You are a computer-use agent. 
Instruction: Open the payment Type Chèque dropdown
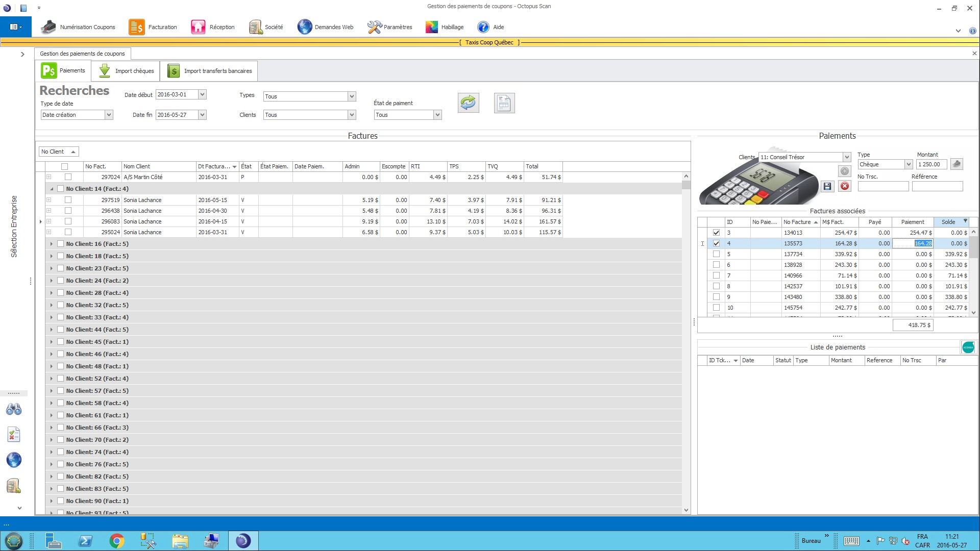click(909, 164)
